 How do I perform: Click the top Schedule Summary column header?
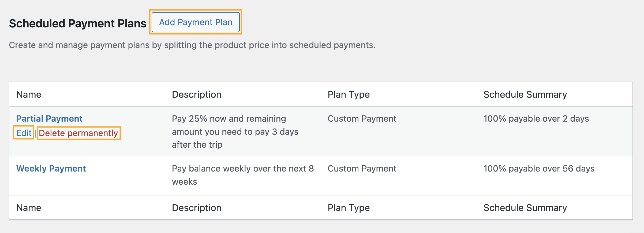click(525, 94)
